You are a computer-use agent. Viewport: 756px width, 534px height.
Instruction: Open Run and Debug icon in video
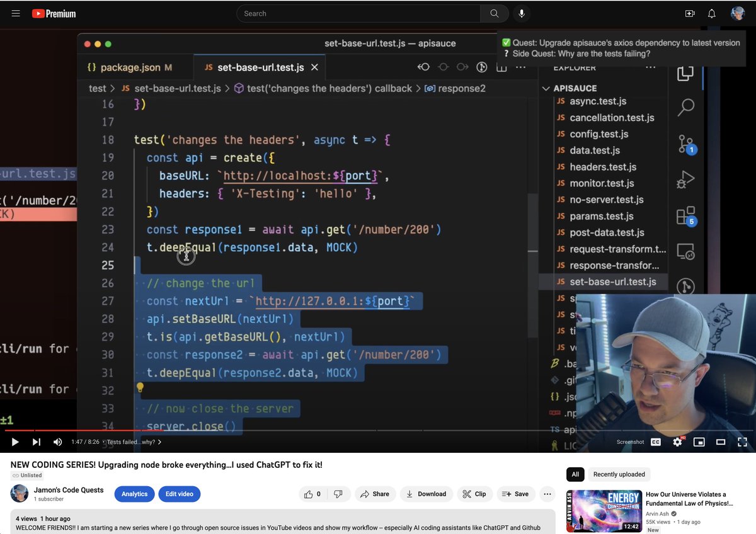[x=686, y=179]
